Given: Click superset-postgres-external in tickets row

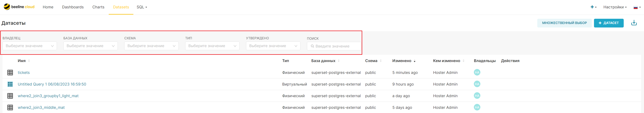Looking at the screenshot, I should pyautogui.click(x=336, y=73).
